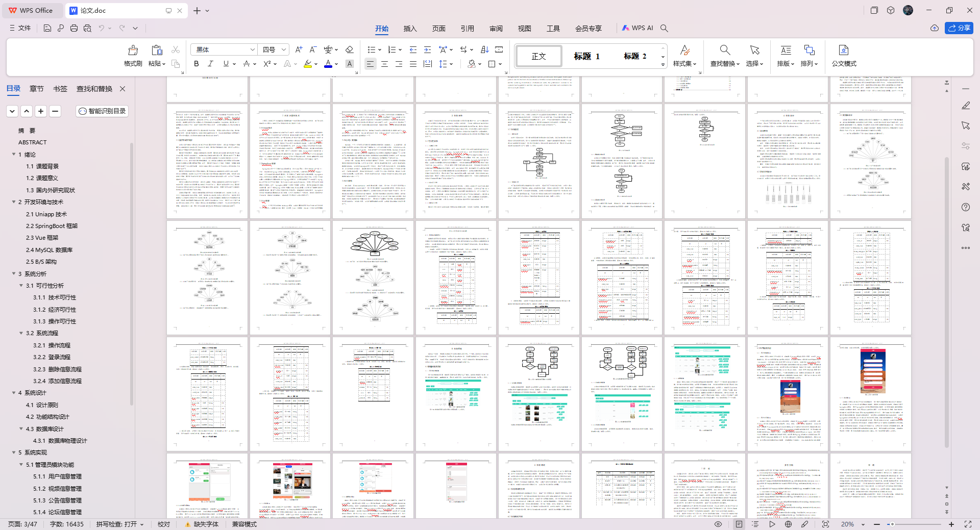Switch to 书签 navigation tab
Screen dimensions: 980x530
coord(60,89)
